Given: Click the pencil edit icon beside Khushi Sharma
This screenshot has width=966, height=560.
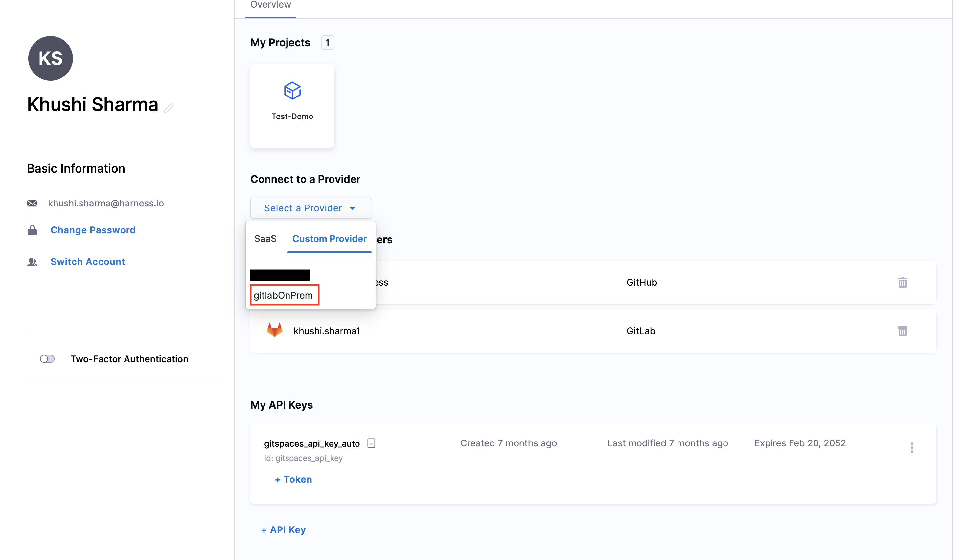Looking at the screenshot, I should pyautogui.click(x=169, y=108).
